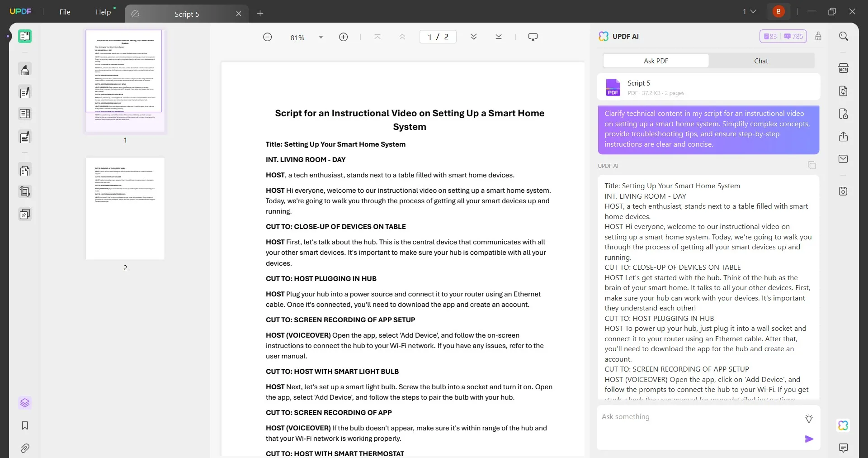Select the Ask PDF tab
Screen dimensions: 868x458
(x=656, y=61)
